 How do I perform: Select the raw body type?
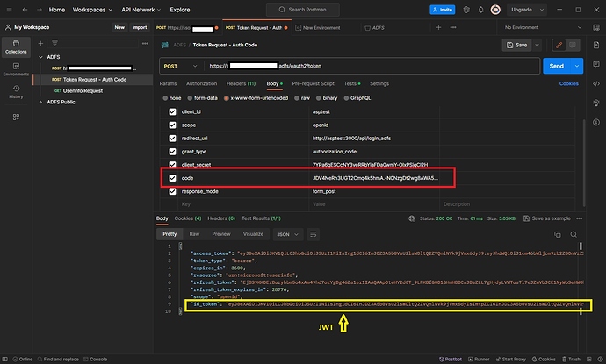tap(297, 98)
